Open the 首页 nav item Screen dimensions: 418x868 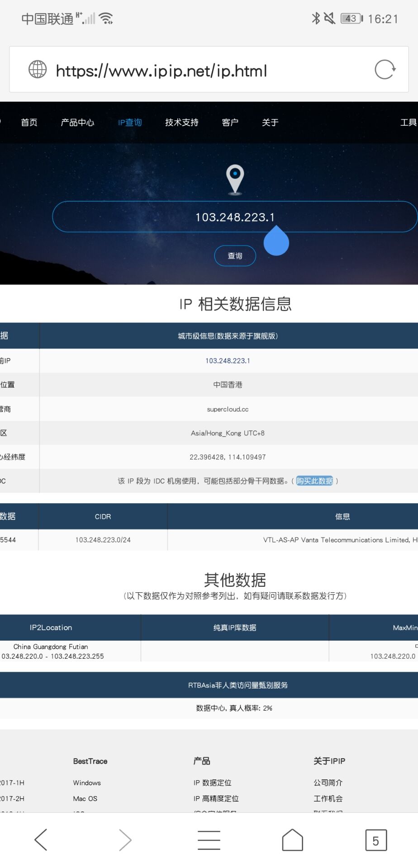(29, 123)
